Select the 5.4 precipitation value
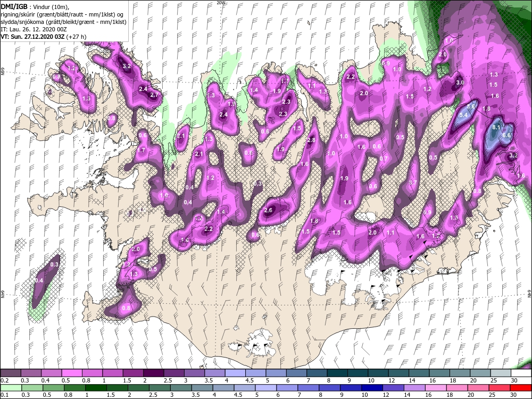Screen dimensions: 532x399 click(463, 115)
